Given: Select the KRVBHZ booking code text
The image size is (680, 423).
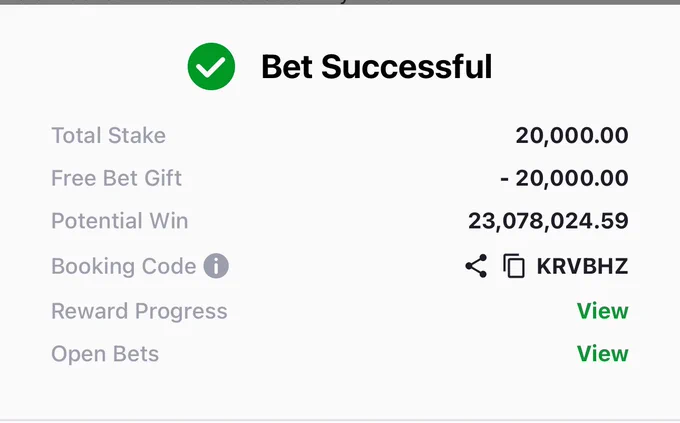Looking at the screenshot, I should (x=582, y=266).
